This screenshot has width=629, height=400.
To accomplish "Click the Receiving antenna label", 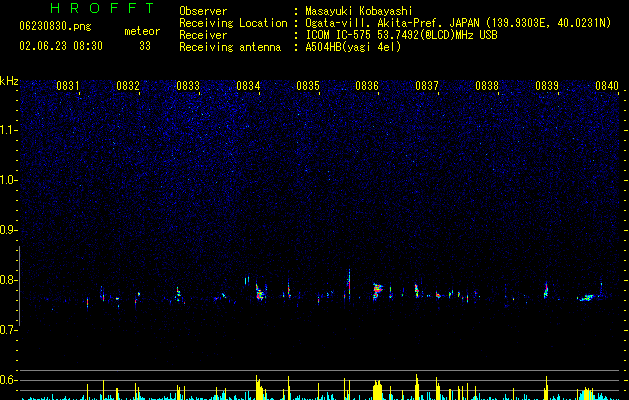I will 230,47.
